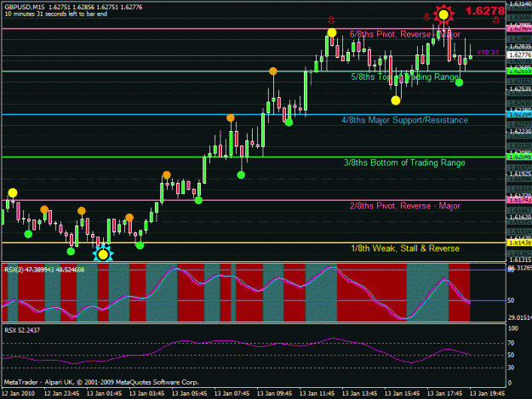Click the green dot on the 2/8ths pink line
This screenshot has height=399, width=532.
[x=198, y=200]
